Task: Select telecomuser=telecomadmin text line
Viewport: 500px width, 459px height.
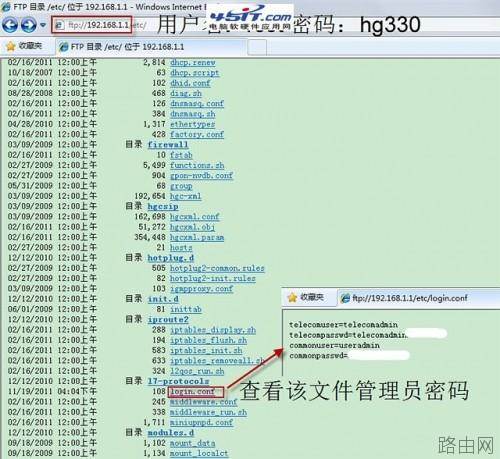Action: tap(343, 325)
